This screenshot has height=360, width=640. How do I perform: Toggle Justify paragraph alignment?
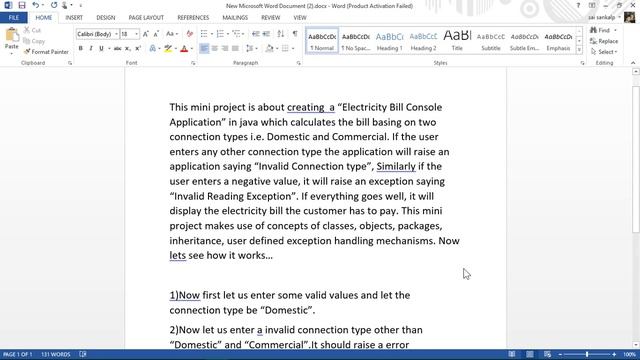pyautogui.click(x=235, y=49)
